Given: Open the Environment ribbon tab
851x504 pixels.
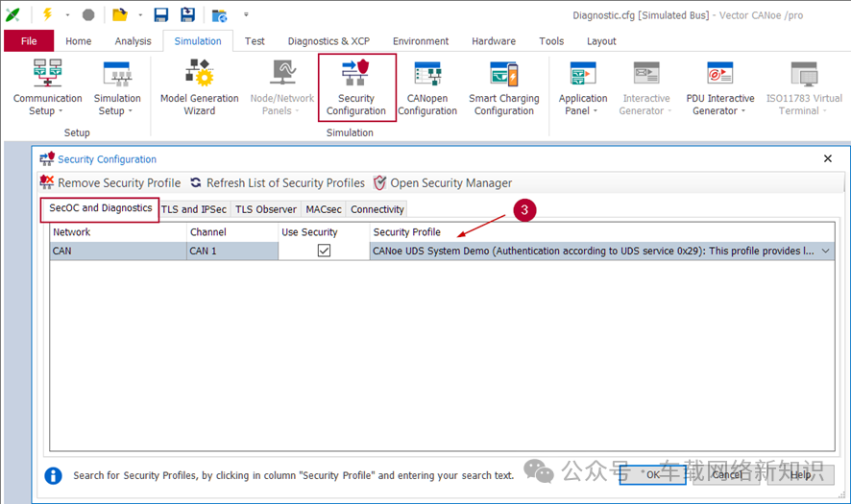Looking at the screenshot, I should 421,41.
